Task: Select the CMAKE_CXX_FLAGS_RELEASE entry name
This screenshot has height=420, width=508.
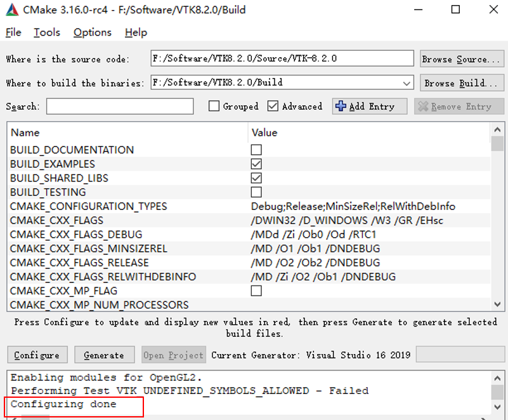Action: [79, 263]
